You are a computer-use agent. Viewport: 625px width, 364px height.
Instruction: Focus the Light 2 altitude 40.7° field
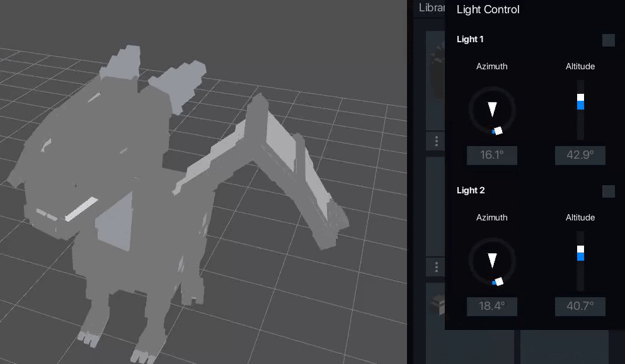point(580,307)
